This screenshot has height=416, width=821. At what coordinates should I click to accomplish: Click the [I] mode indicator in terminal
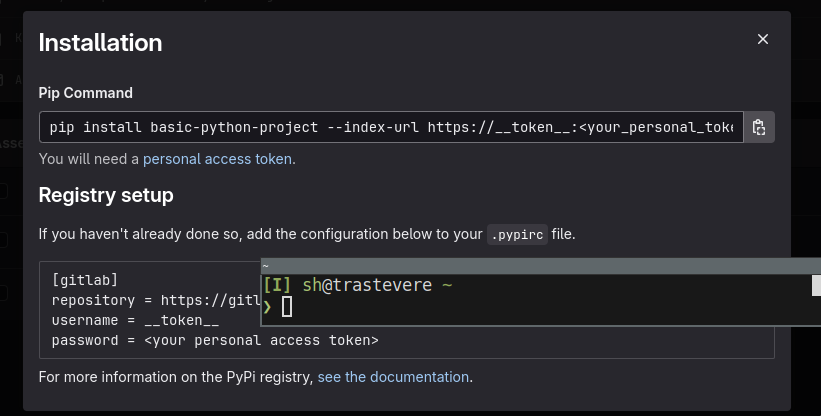(278, 286)
